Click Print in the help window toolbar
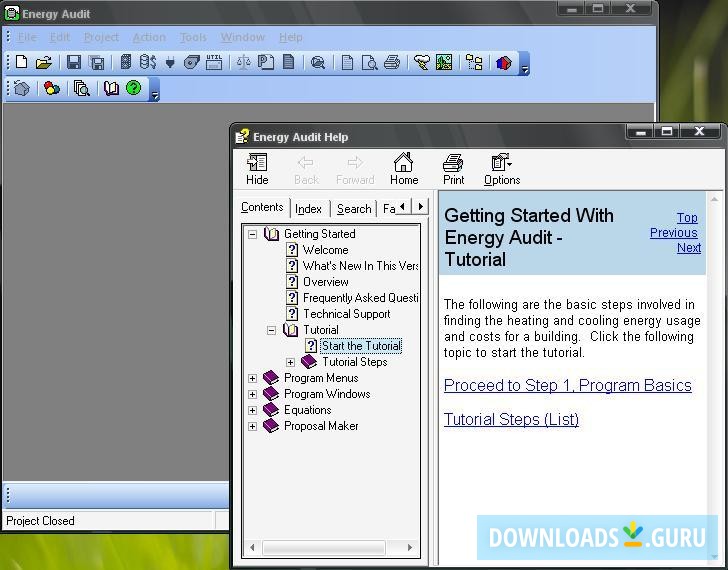 click(x=453, y=169)
